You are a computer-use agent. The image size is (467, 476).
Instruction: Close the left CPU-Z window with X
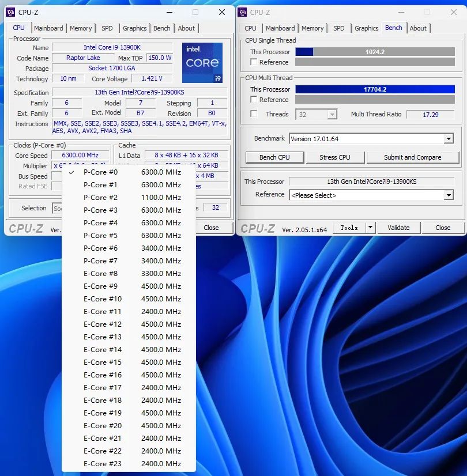pyautogui.click(x=222, y=12)
